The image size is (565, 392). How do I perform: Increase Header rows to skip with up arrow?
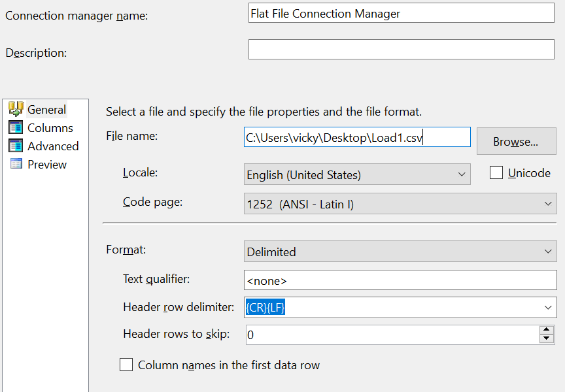(x=547, y=330)
